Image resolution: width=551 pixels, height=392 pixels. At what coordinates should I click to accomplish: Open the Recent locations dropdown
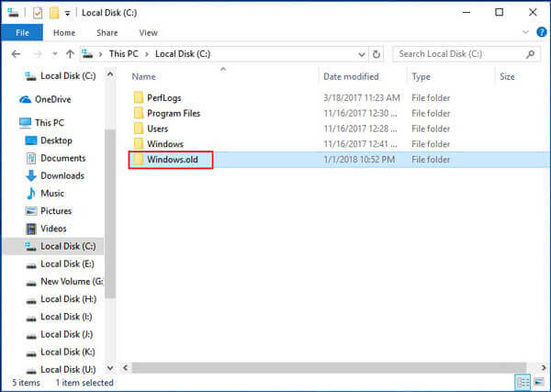coord(55,54)
